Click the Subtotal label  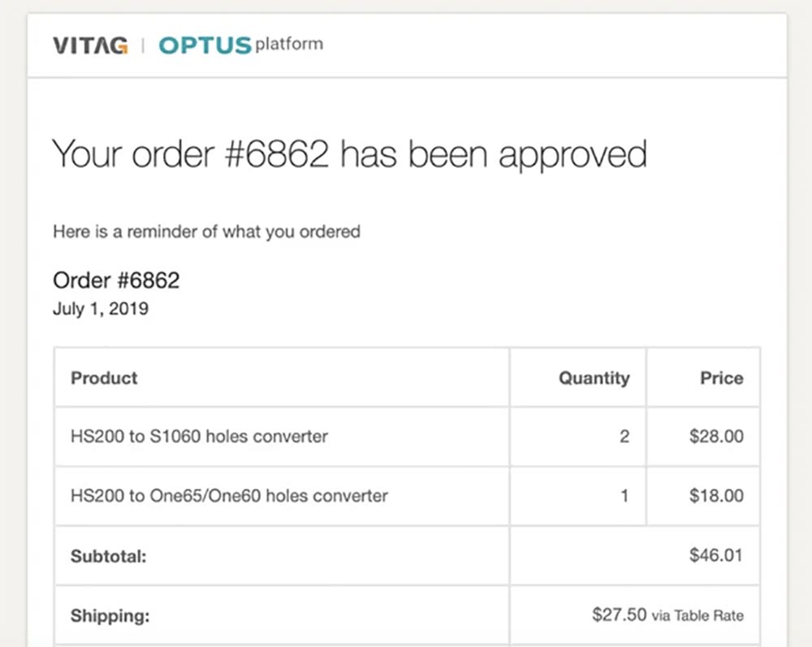(108, 556)
